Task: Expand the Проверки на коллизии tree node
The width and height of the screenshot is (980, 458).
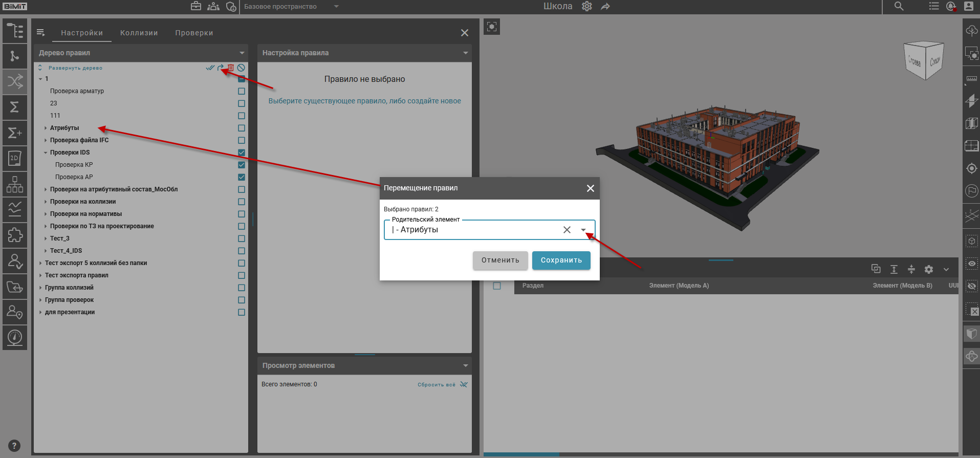Action: coord(46,202)
